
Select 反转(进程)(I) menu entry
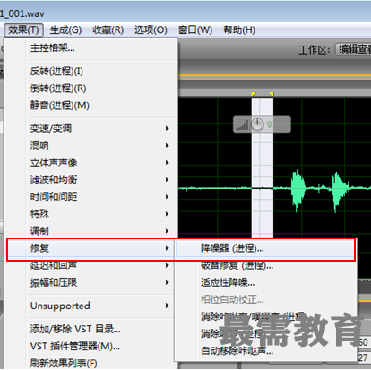pyautogui.click(x=92, y=71)
